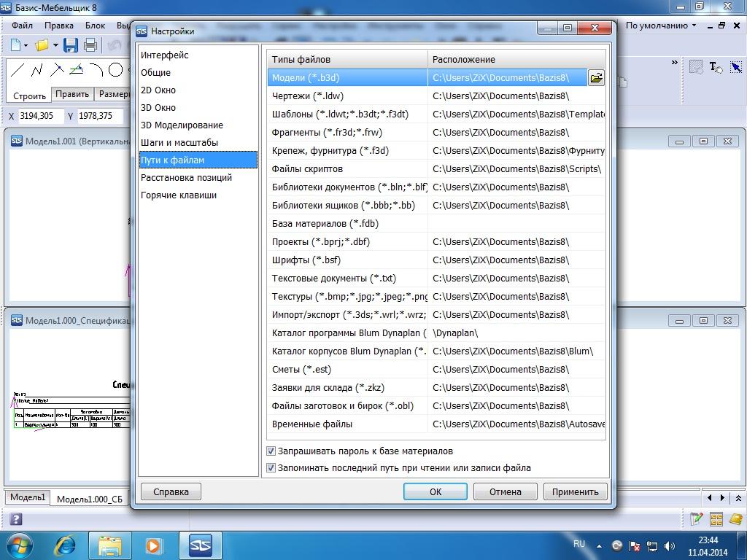The width and height of the screenshot is (747, 560).
Task: Click the text T with hand tool icon
Action: [716, 67]
